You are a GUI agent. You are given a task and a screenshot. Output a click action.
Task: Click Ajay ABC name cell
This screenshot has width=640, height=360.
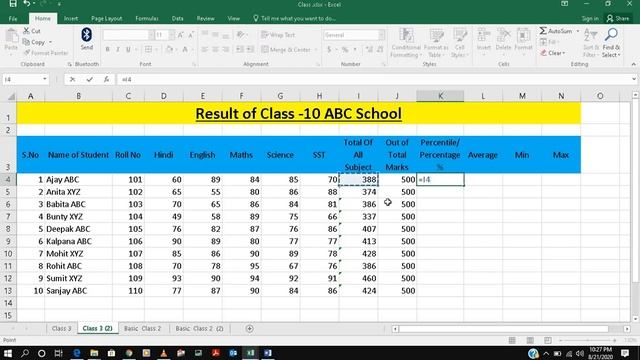(x=78, y=180)
